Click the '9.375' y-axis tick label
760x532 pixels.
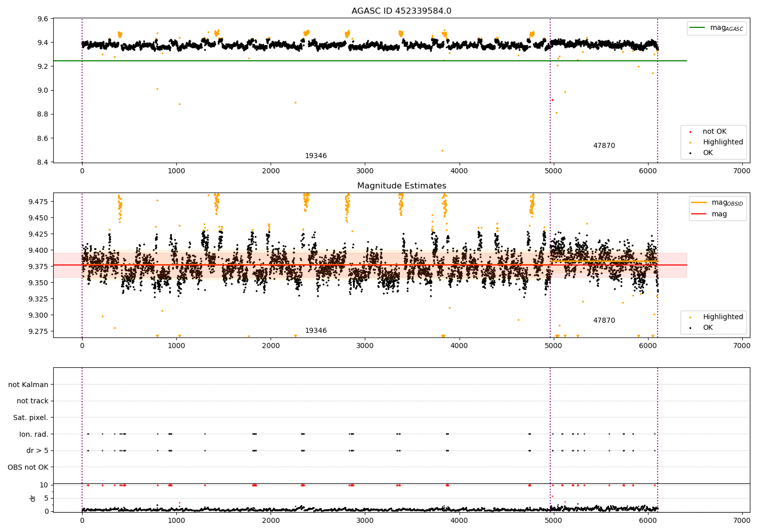[38, 267]
